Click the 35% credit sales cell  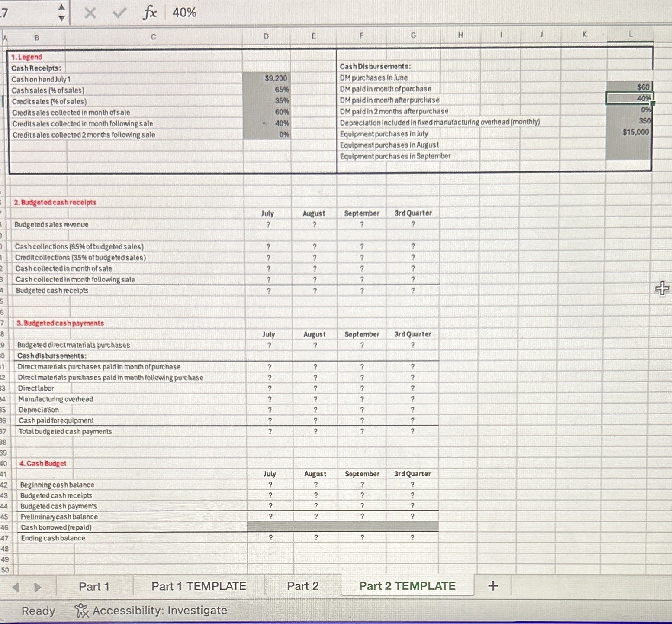(267, 100)
